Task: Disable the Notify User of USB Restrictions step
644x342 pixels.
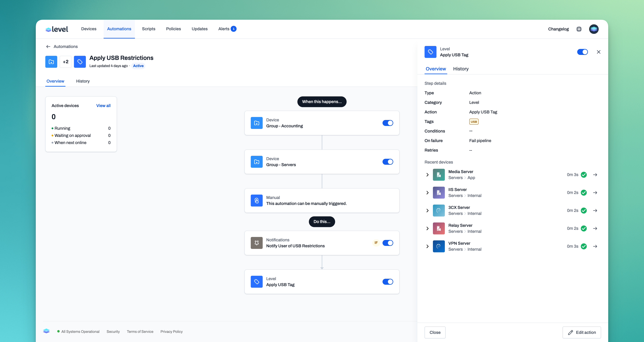Action: point(388,243)
